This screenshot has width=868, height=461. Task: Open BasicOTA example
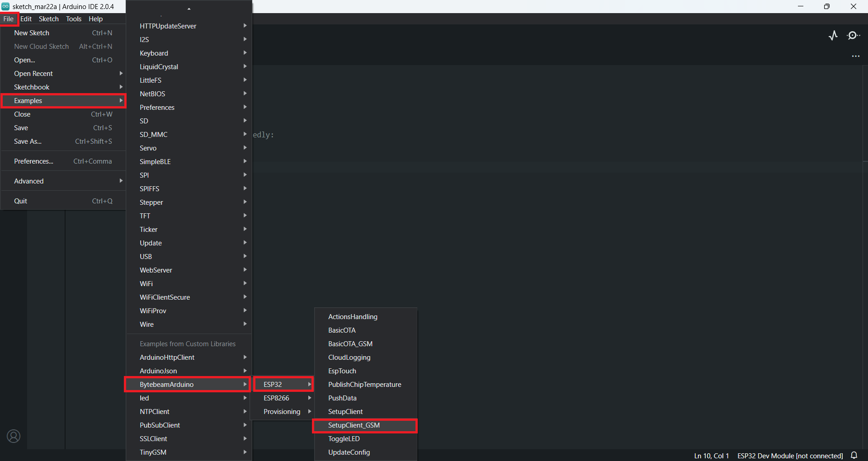[366, 330]
